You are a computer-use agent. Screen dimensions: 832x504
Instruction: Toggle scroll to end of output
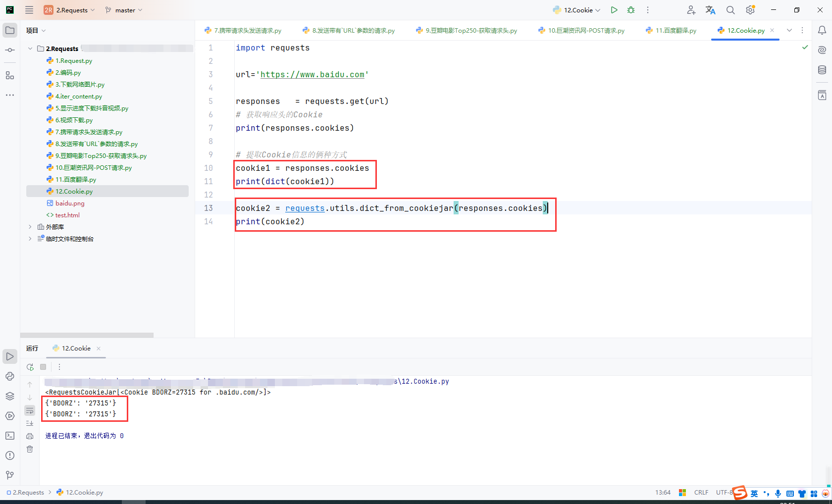(30, 423)
